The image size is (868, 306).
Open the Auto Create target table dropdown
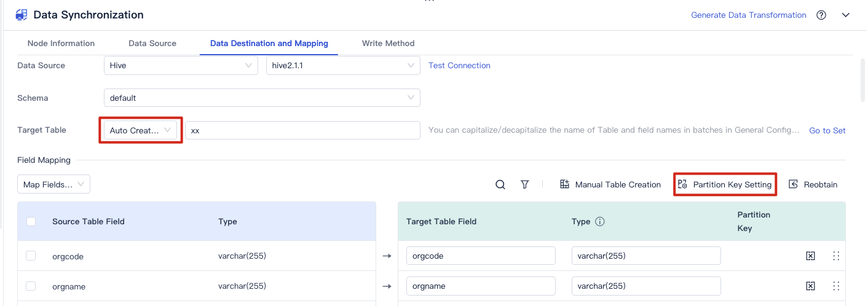(140, 130)
